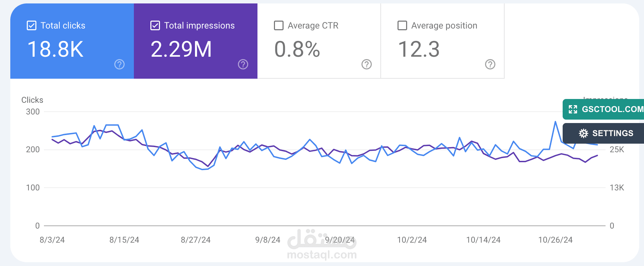This screenshot has height=266, width=644.
Task: Open help icon for Average CTR
Action: point(367,64)
